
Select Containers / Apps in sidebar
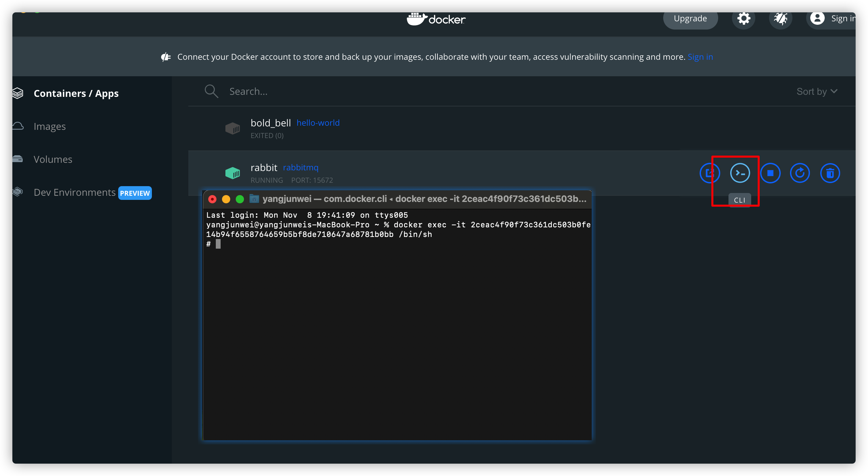click(x=76, y=93)
